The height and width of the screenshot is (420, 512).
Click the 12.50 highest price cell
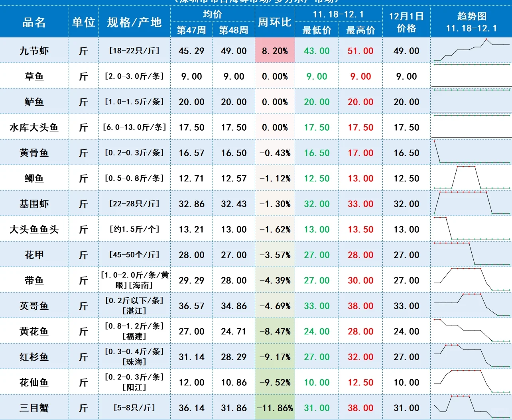point(360,383)
